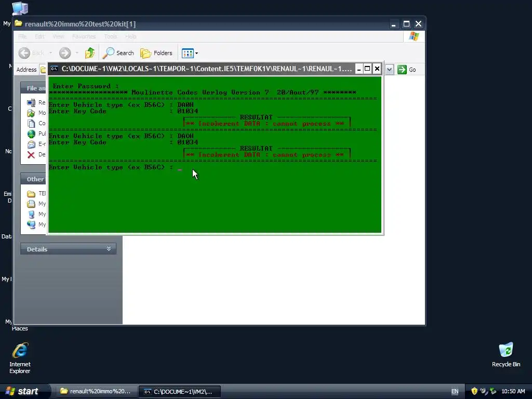Viewport: 532px width, 399px height.
Task: Click the Back arrow in Explorer toolbar
Action: [24, 53]
